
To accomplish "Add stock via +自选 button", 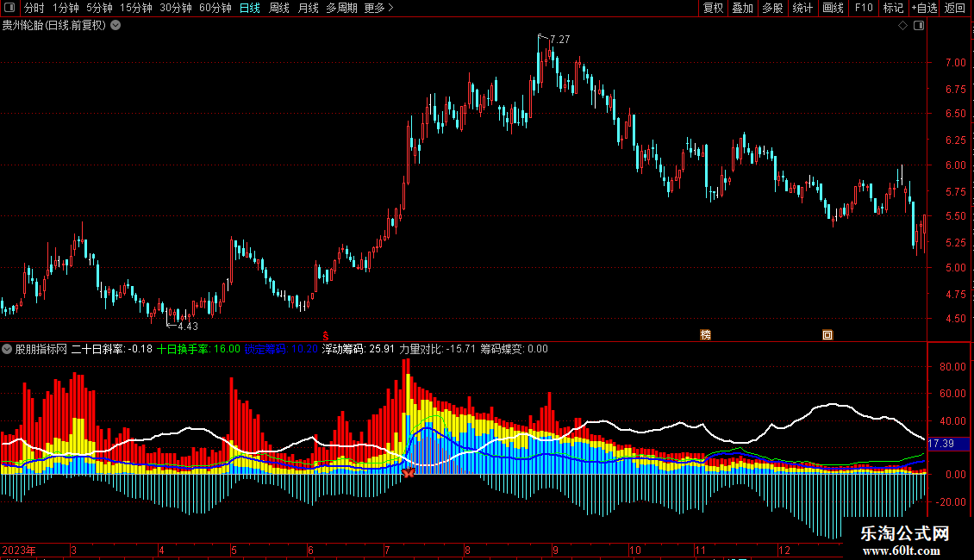I will 924,8.
